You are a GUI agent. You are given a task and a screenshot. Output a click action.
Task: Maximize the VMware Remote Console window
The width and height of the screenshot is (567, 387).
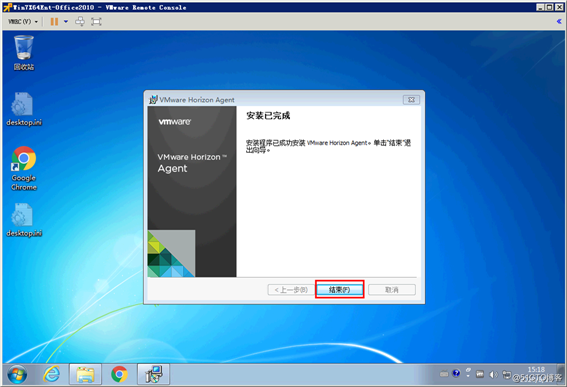(550, 7)
